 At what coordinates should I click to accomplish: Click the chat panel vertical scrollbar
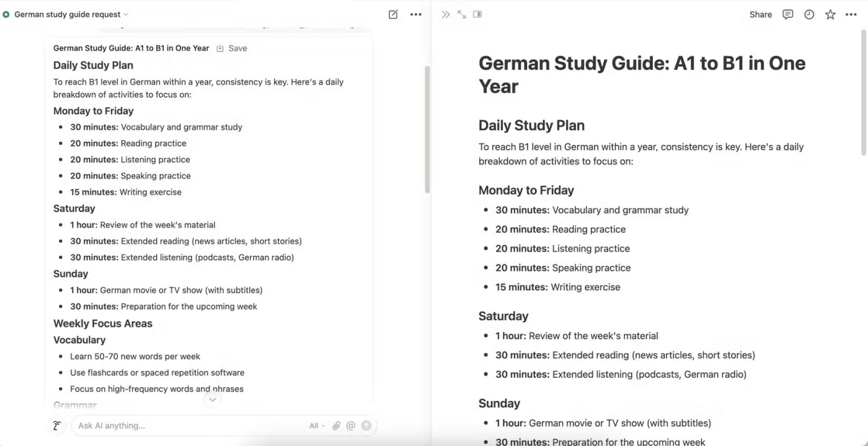[427, 130]
